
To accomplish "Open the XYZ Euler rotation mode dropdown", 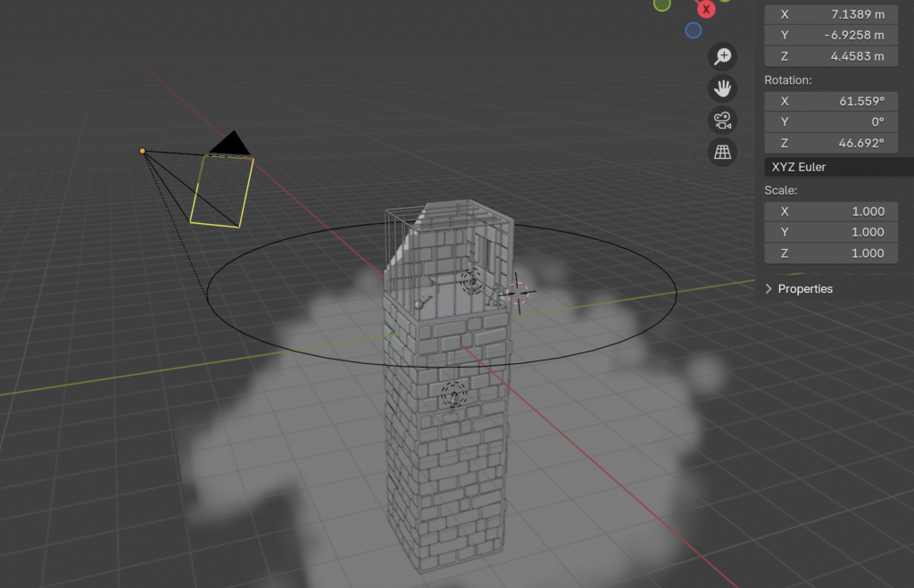I will point(839,167).
